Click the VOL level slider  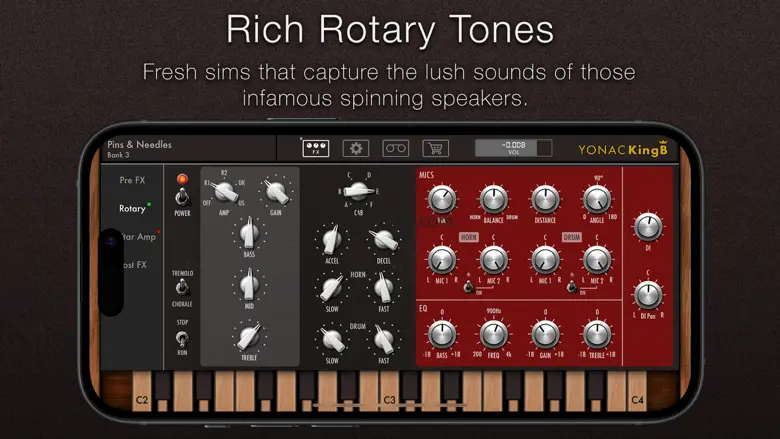coord(513,148)
